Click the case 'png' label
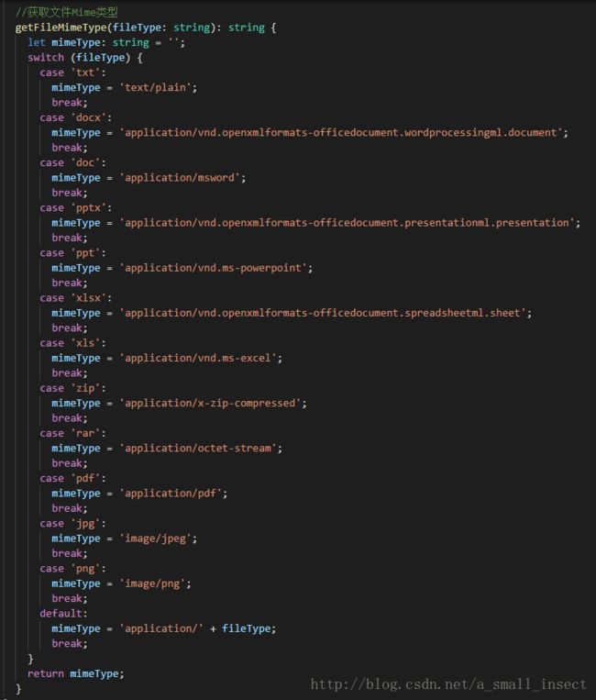 tap(72, 568)
